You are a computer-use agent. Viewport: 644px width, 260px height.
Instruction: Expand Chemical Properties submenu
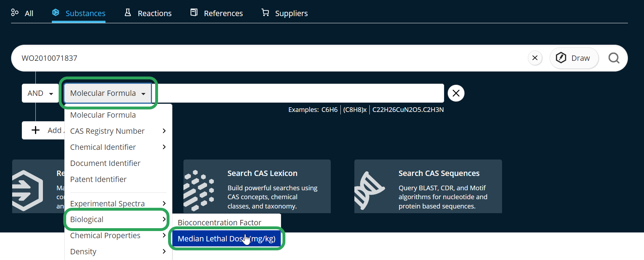[x=118, y=235]
